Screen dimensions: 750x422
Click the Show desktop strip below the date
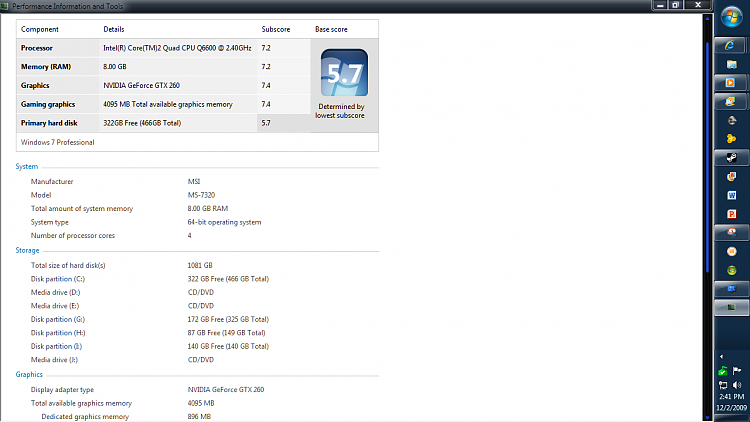(x=731, y=418)
